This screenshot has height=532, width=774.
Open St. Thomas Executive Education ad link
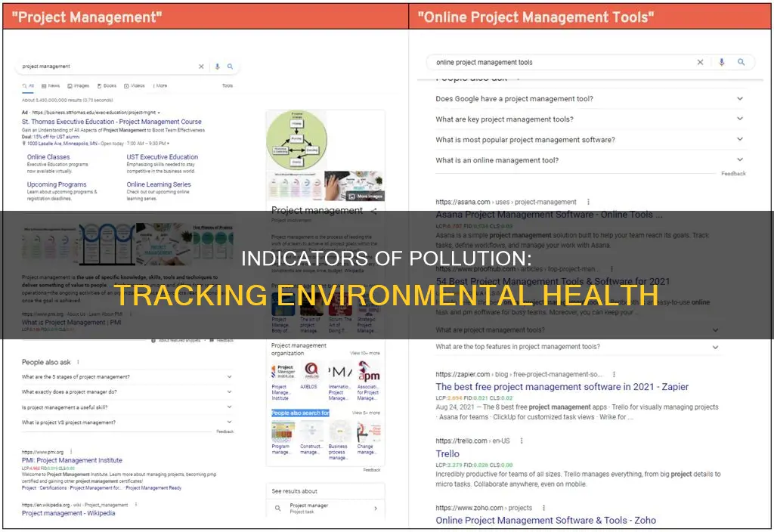(x=112, y=122)
